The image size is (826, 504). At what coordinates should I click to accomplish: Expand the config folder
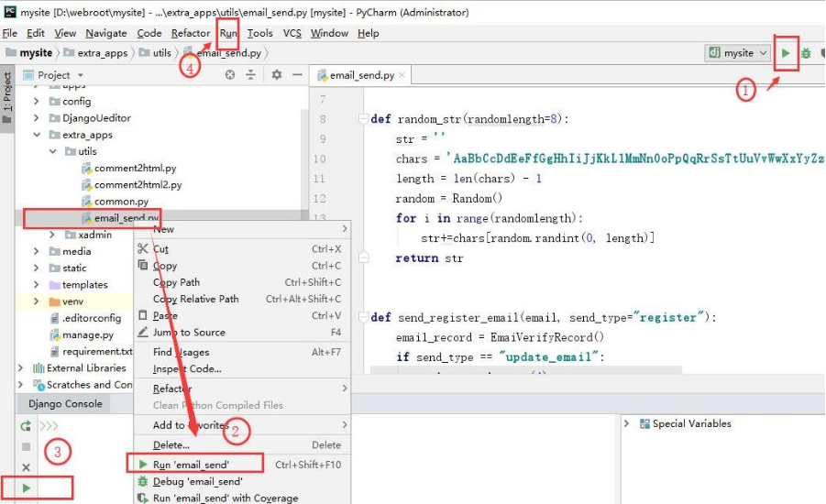37,101
